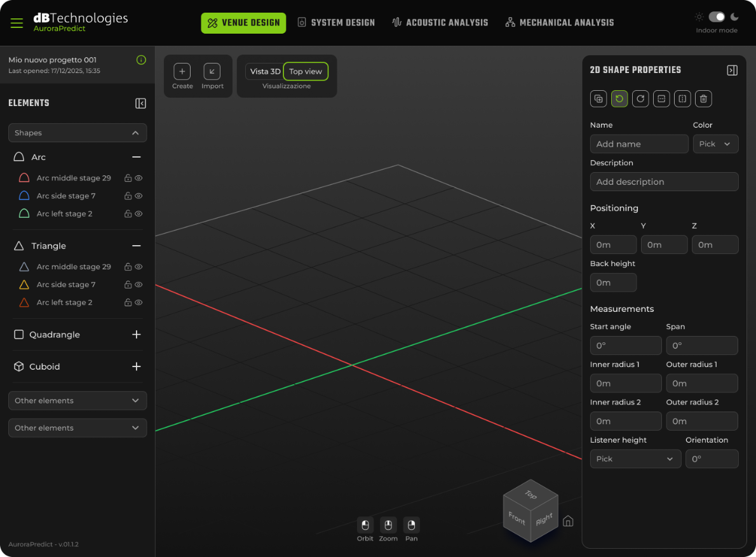This screenshot has height=557, width=756.
Task: Click the Description input field
Action: (x=664, y=182)
